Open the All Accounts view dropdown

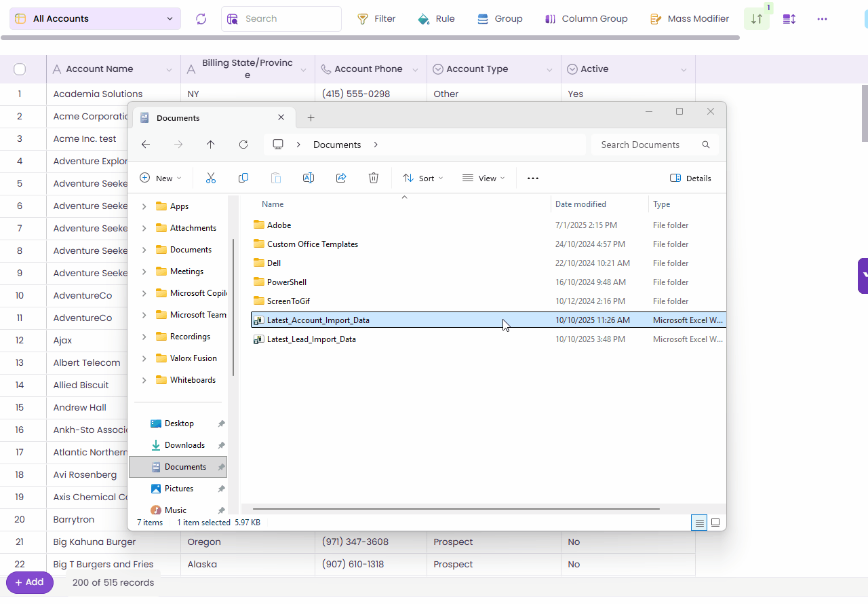coord(95,19)
